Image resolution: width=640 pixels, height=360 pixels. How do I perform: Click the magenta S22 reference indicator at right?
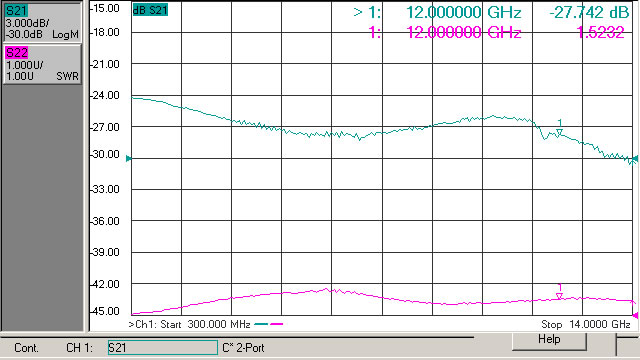[x=635, y=315]
